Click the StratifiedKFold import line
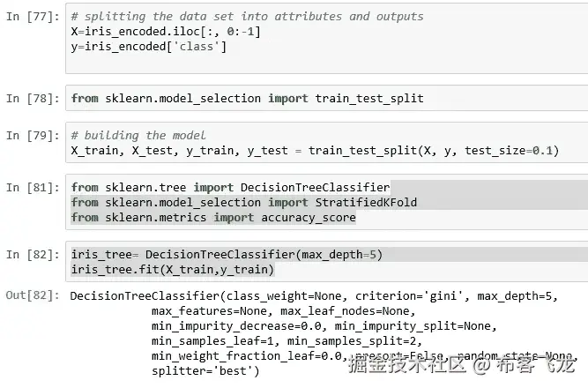Screen dimensions: 588x388 (x=243, y=202)
